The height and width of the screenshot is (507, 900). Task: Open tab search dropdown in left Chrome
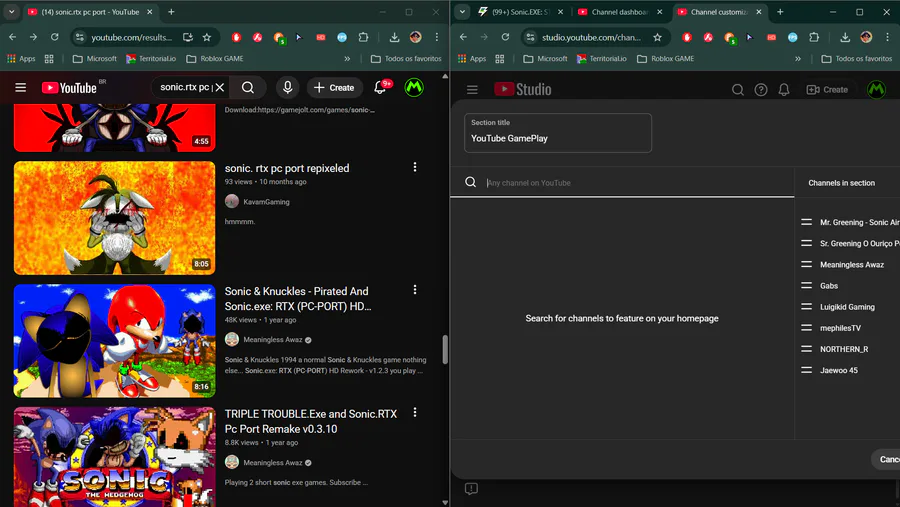pyautogui.click(x=11, y=11)
